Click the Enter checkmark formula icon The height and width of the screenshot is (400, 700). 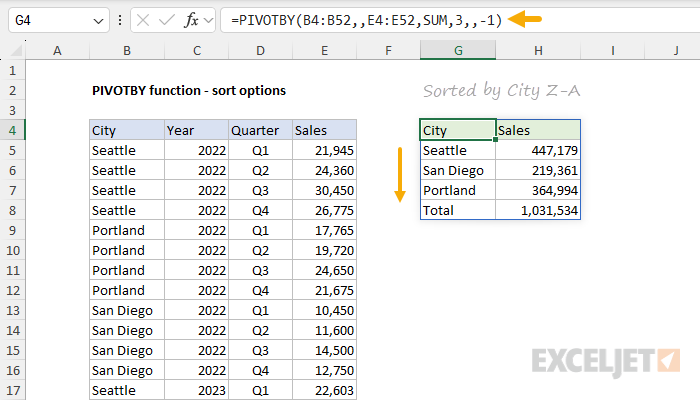click(x=167, y=20)
